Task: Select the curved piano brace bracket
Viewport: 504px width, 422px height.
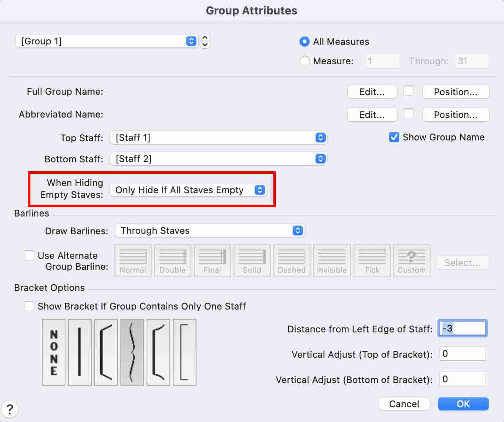Action: click(132, 352)
